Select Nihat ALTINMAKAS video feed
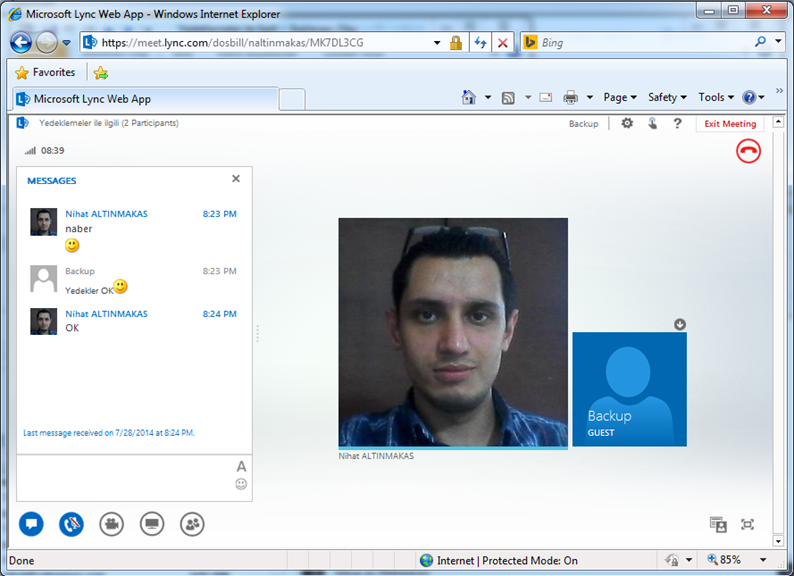 coord(453,332)
